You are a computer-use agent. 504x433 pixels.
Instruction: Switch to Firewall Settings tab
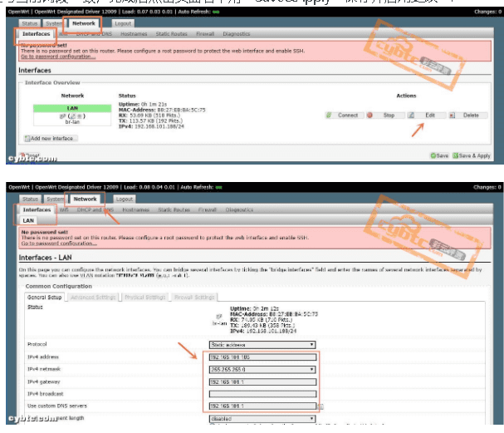click(x=194, y=298)
